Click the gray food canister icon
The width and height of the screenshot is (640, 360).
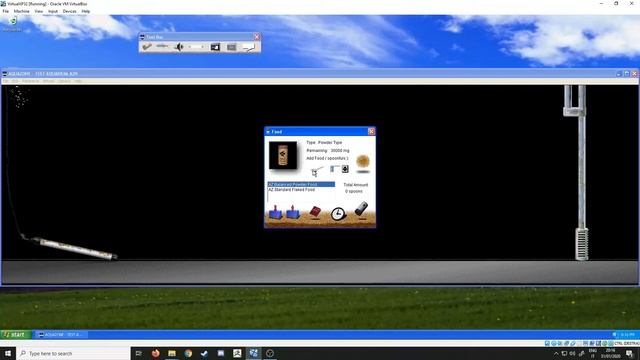[361, 209]
